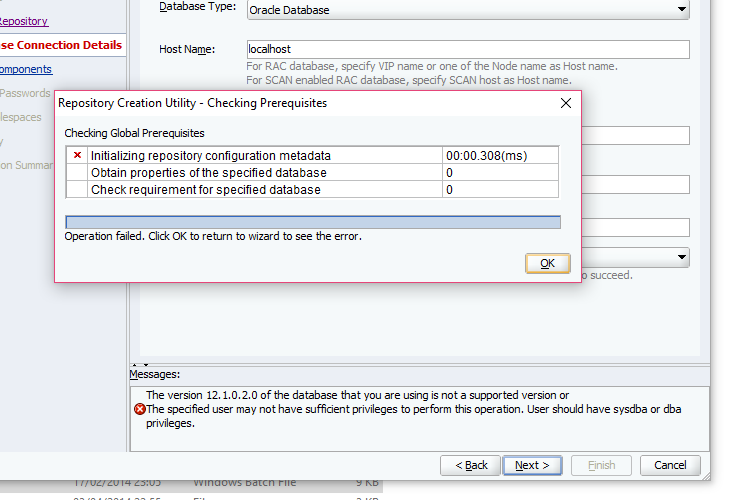Click the red X failure icon in prerequisites table
Image resolution: width=743 pixels, height=500 pixels.
[77, 155]
